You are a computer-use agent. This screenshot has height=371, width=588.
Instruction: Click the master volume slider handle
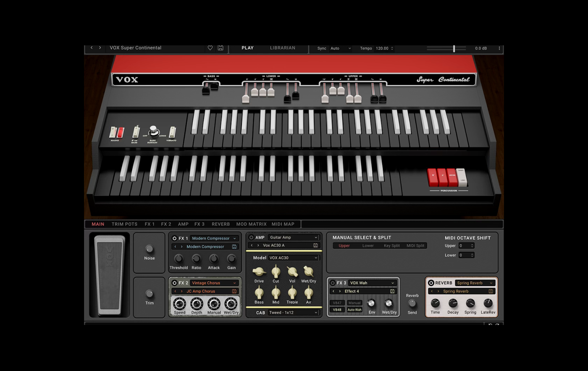point(454,49)
